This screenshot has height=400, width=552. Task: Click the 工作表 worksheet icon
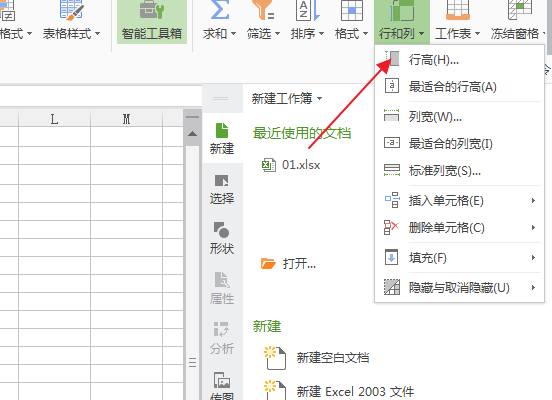pyautogui.click(x=457, y=10)
